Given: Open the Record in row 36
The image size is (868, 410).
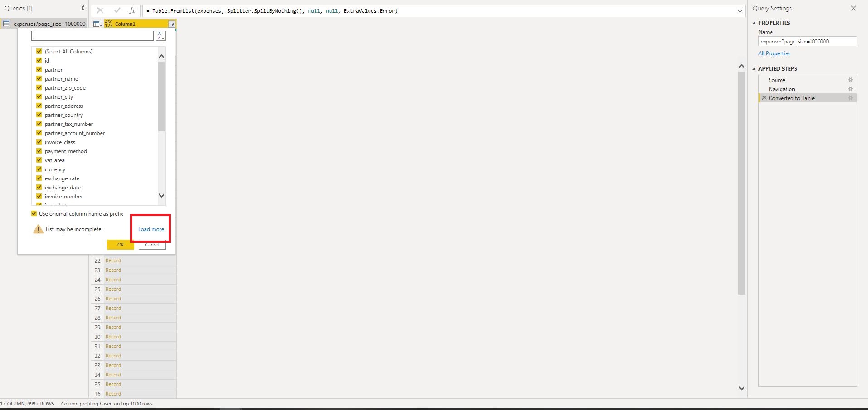Looking at the screenshot, I should [x=113, y=394].
